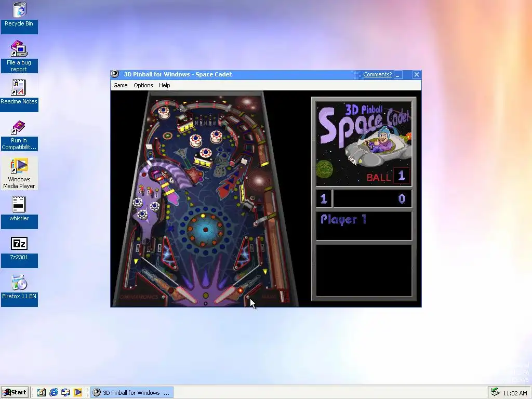Launch Internet Explorer from quick launch

54,393
